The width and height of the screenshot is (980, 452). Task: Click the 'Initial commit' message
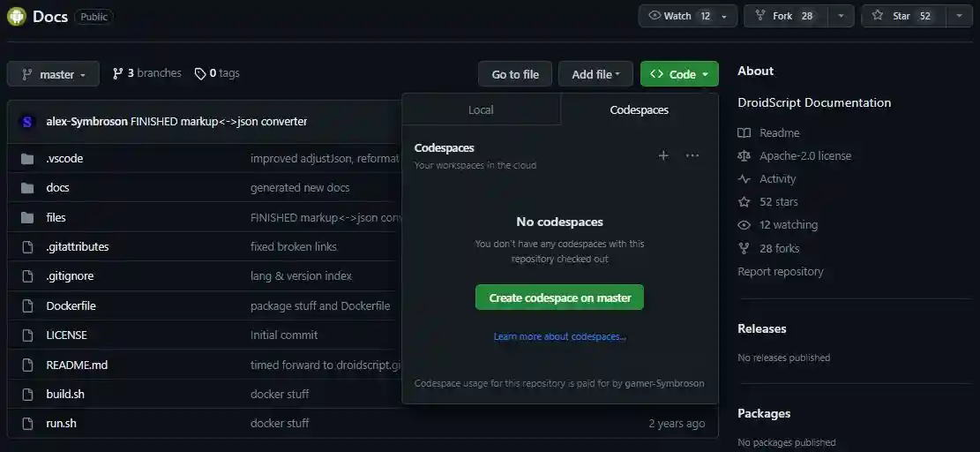tap(284, 335)
